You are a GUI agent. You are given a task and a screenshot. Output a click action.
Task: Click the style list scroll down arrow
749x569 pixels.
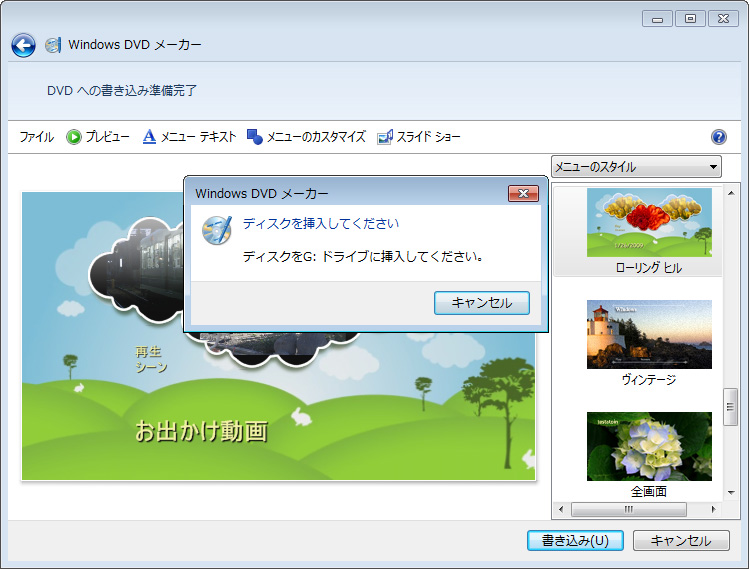pyautogui.click(x=731, y=493)
